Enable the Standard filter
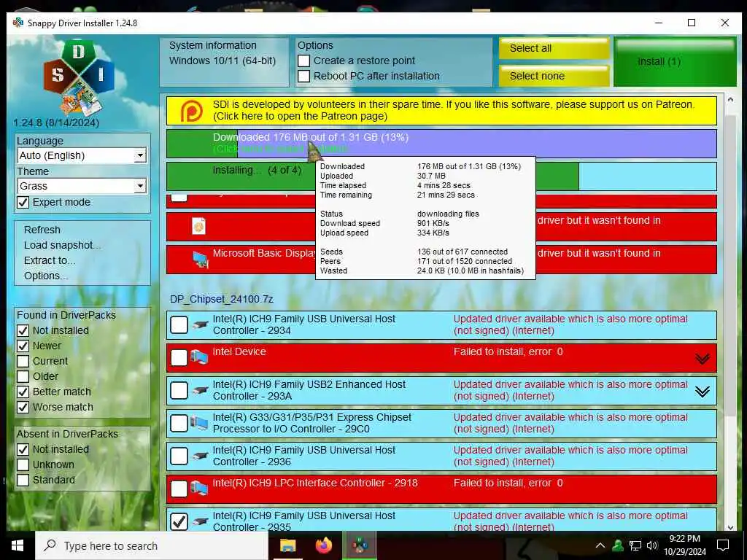747x560 pixels. coord(23,480)
